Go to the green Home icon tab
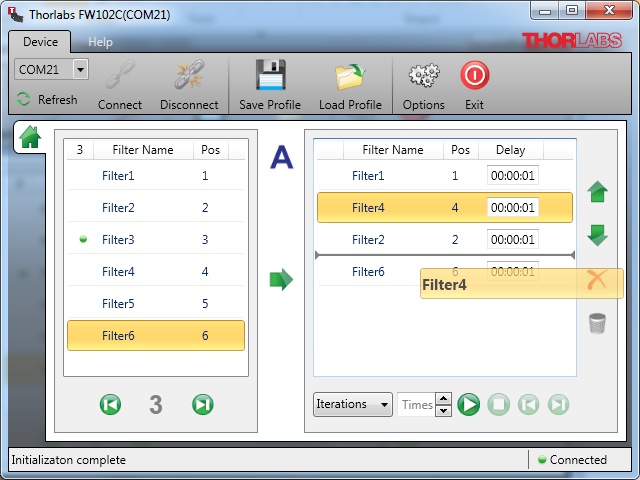This screenshot has width=640, height=480. tap(30, 137)
